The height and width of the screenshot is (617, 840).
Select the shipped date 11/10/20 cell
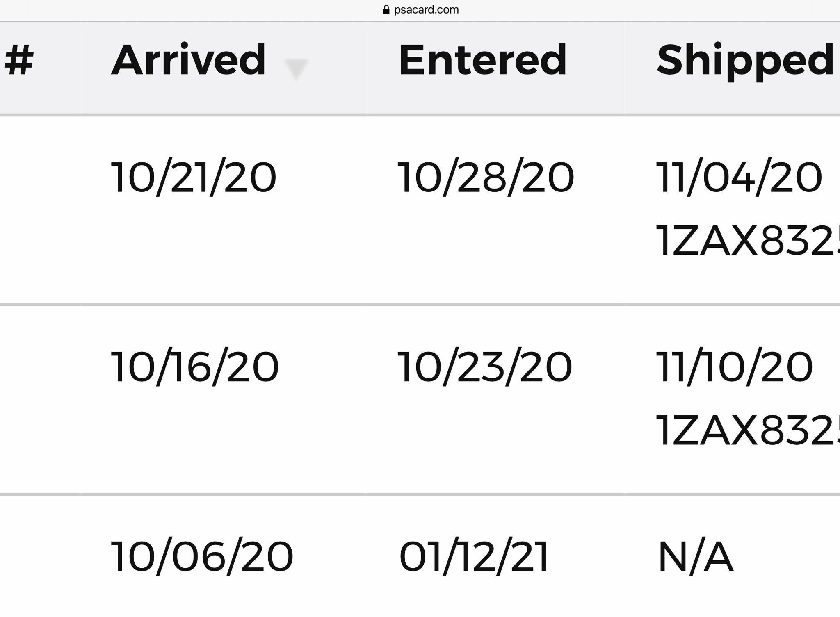[734, 367]
